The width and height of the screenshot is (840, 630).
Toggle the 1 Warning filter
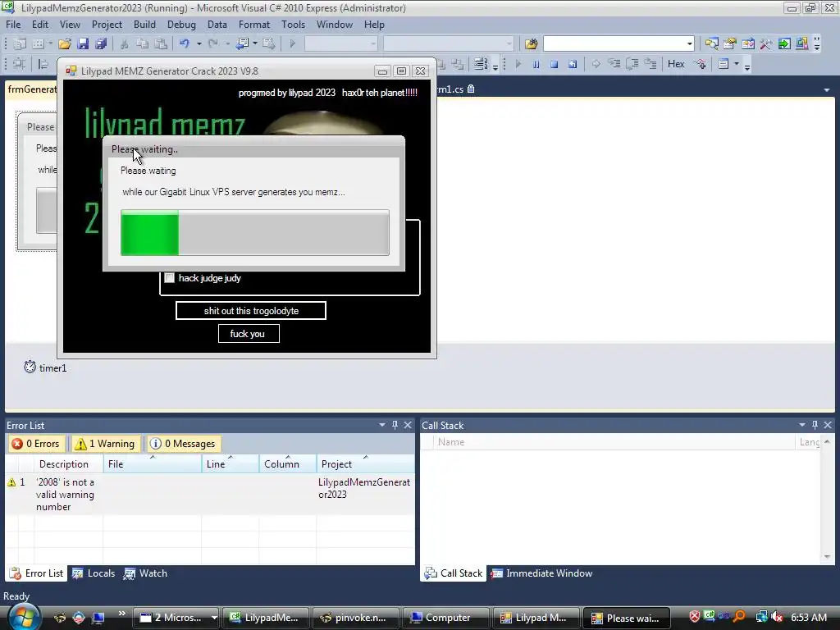coord(105,444)
